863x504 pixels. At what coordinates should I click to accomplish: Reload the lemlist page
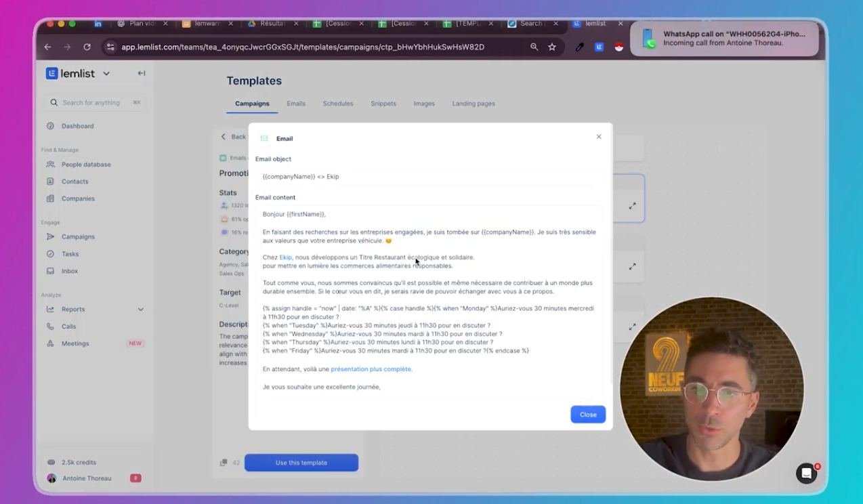point(87,47)
